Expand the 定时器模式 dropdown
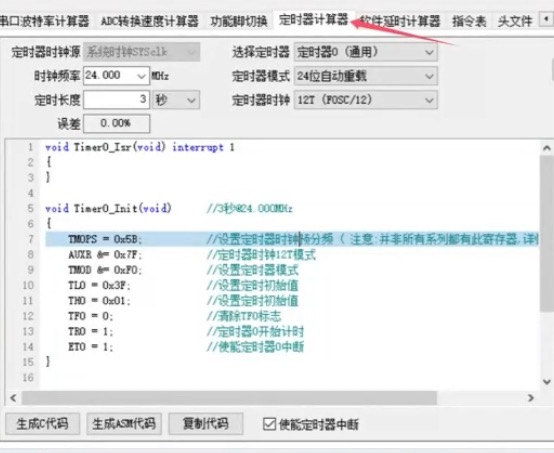 [366, 76]
